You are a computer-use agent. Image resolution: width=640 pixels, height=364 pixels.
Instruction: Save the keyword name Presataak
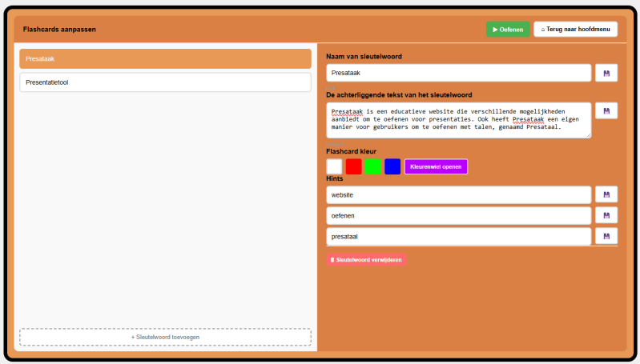[606, 74]
